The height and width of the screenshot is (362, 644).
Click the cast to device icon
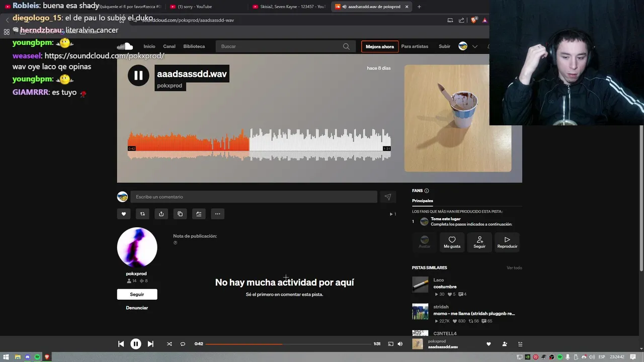[x=390, y=344]
